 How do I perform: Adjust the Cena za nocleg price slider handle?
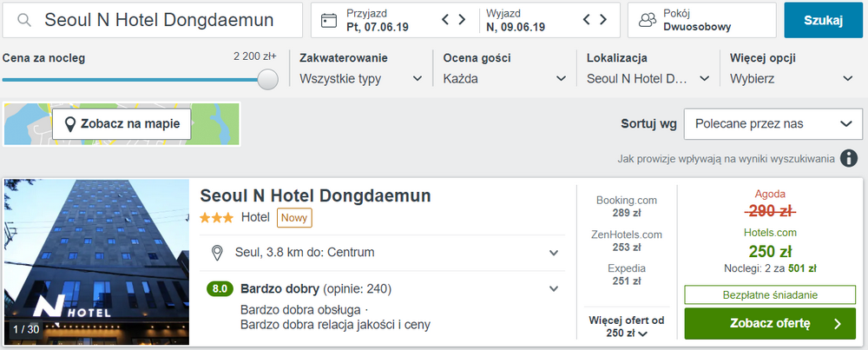pyautogui.click(x=268, y=79)
